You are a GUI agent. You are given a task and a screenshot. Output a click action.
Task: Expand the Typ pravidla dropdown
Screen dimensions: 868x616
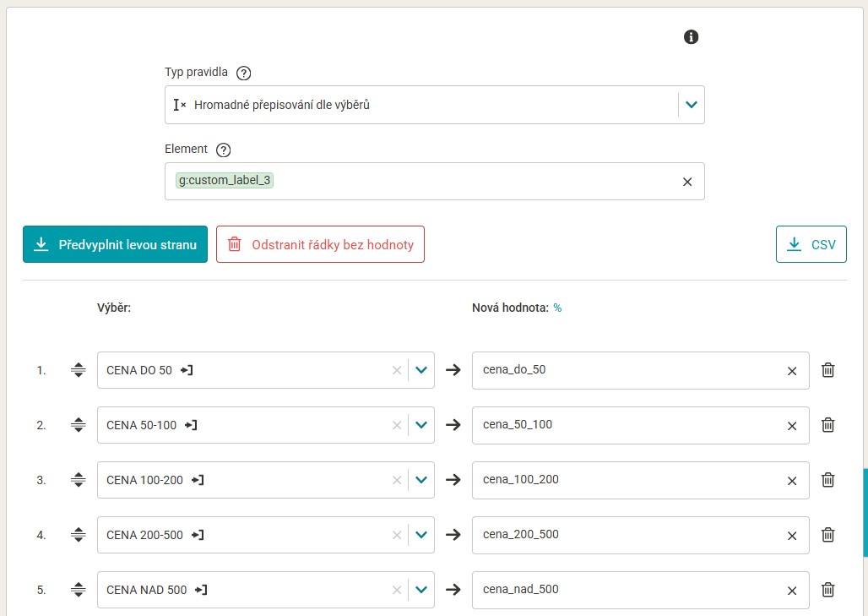tap(692, 105)
